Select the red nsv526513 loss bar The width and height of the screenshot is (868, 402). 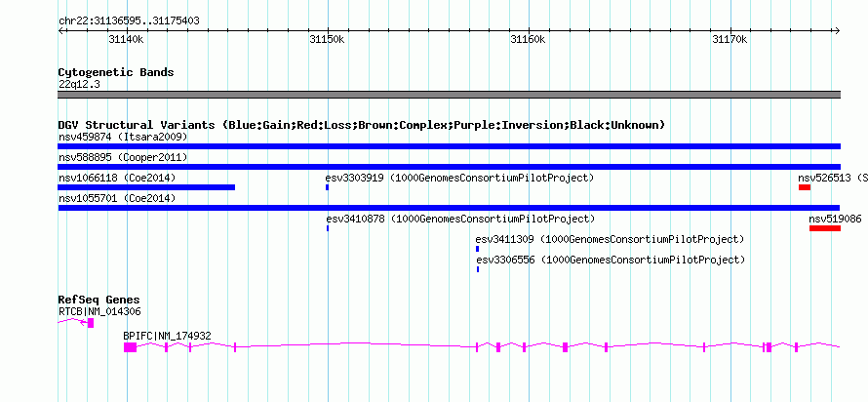click(805, 187)
